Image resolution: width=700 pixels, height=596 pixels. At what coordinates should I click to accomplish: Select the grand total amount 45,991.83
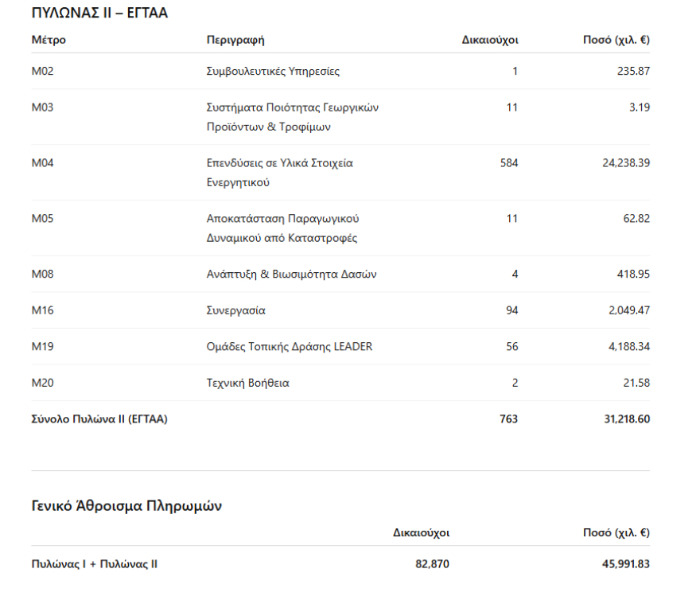(x=626, y=564)
